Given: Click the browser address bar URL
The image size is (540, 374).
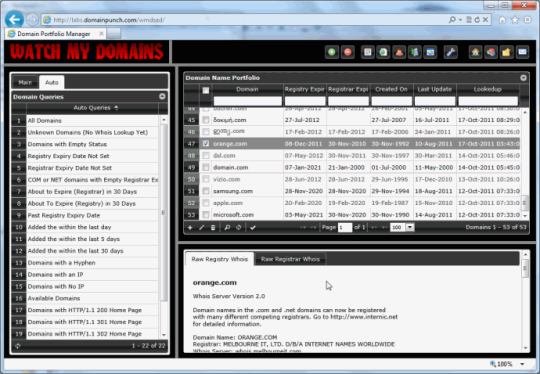Looking at the screenshot, I should [109, 20].
